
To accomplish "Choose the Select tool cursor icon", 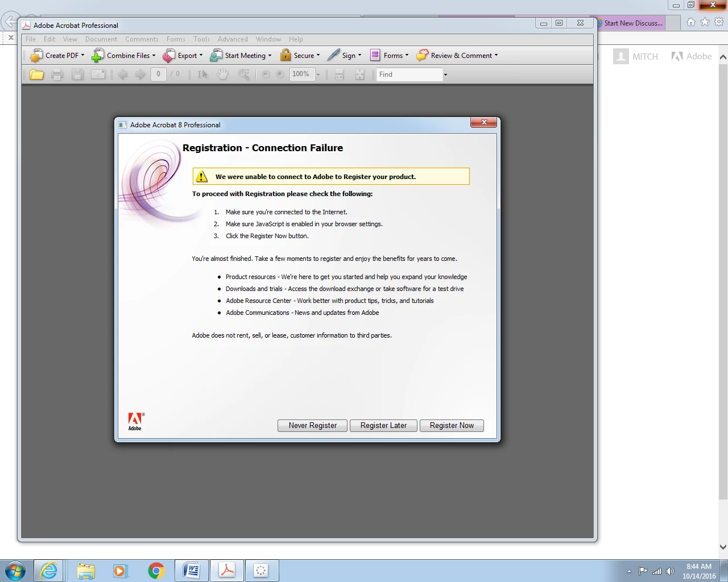I will click(x=202, y=74).
